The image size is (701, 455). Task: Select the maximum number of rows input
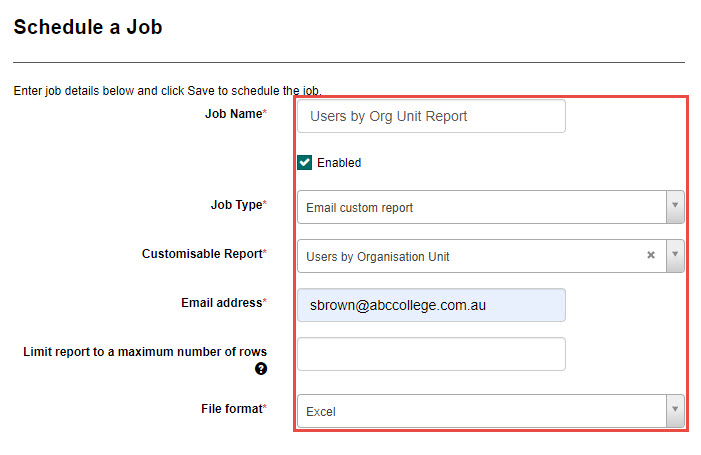tap(431, 354)
